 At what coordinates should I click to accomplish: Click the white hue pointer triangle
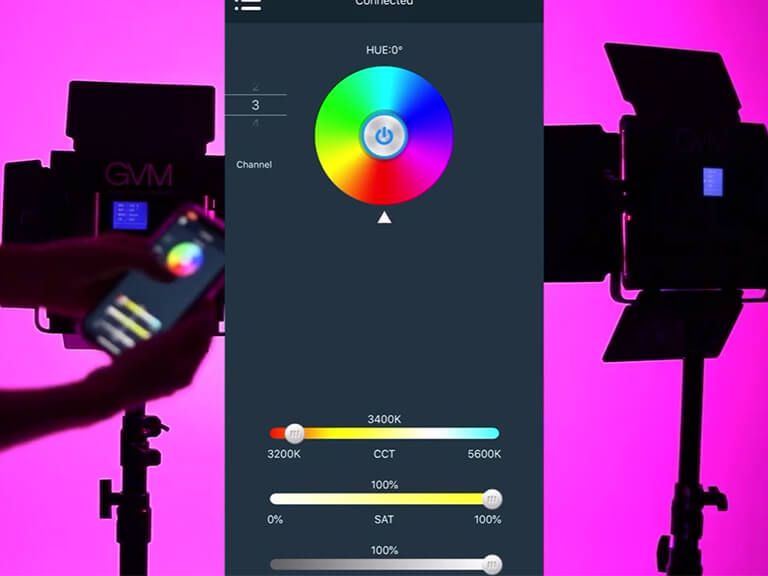pos(384,217)
